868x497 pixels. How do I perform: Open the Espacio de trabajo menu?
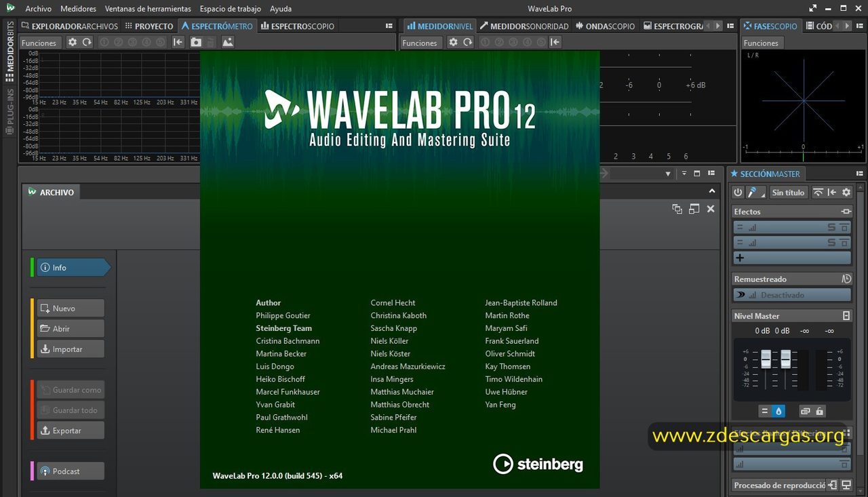pos(231,9)
